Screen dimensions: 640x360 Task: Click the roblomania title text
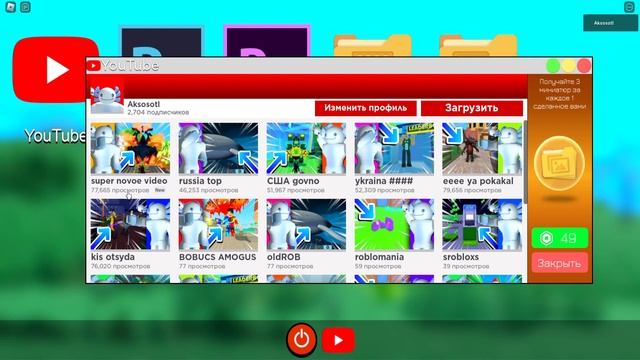click(379, 257)
